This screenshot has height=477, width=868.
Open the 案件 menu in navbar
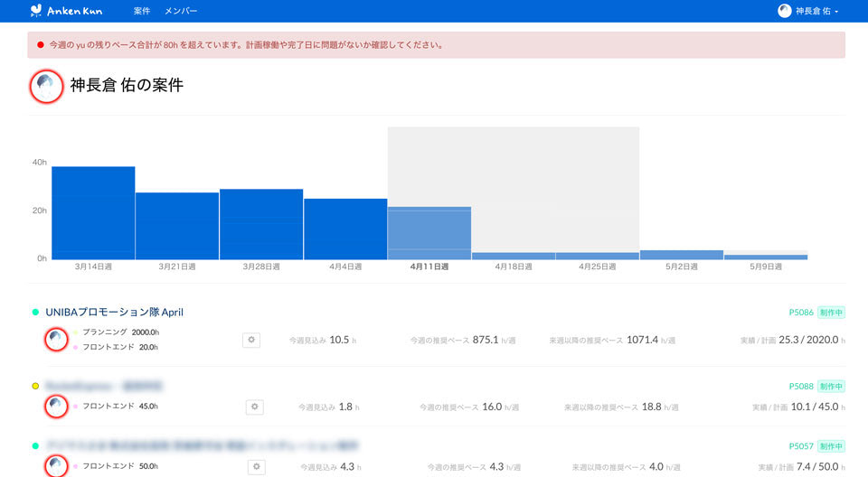tap(142, 11)
